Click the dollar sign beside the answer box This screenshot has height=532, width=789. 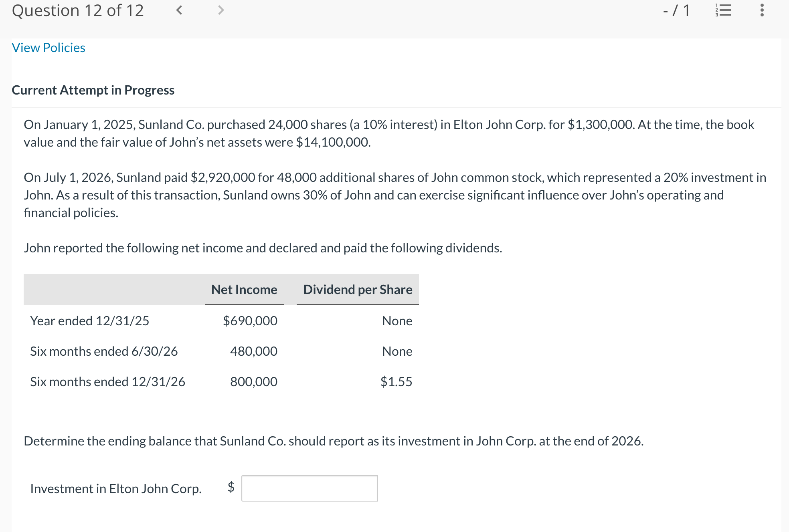pos(231,487)
